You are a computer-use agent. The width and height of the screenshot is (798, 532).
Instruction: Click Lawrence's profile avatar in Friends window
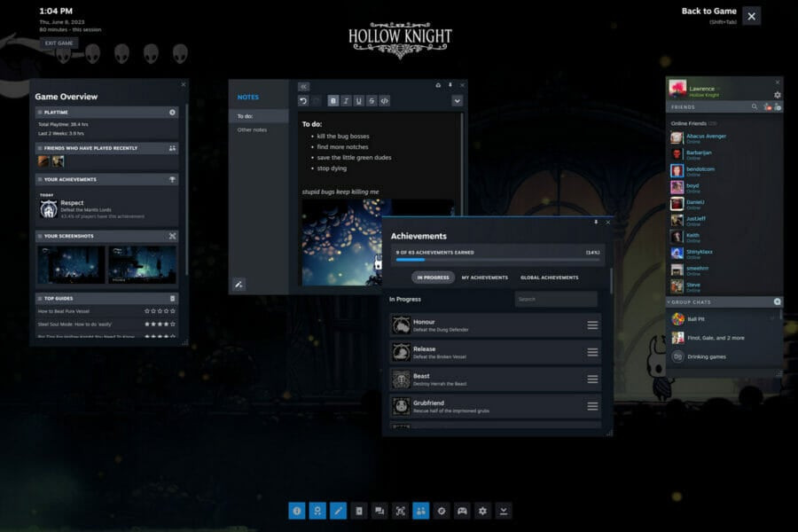coord(677,89)
